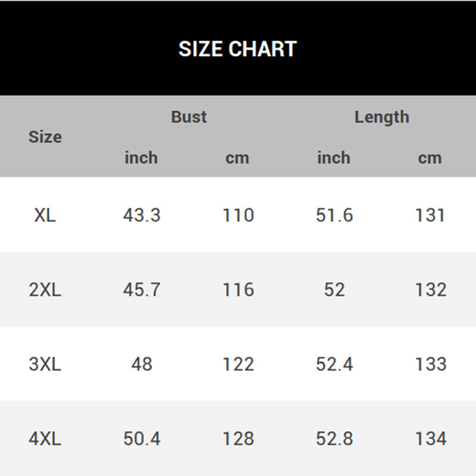Click the 122 cm bust value
Screen dimensions: 476x476
238,364
